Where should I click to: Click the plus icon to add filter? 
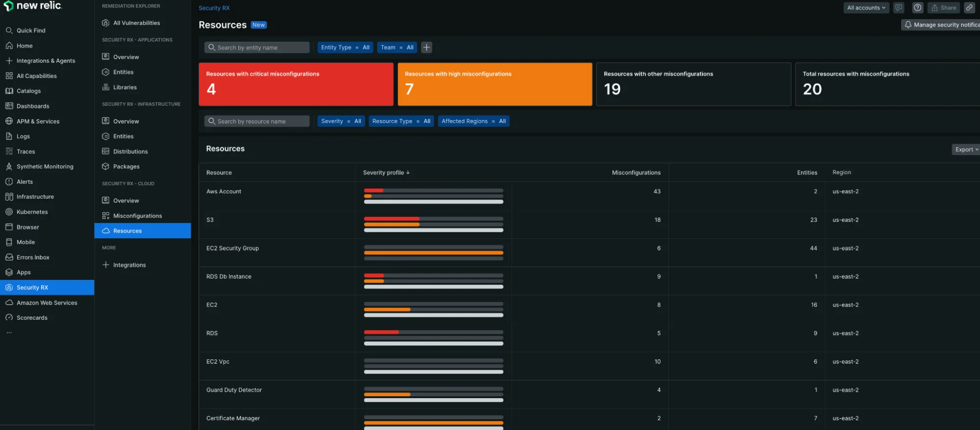[427, 48]
